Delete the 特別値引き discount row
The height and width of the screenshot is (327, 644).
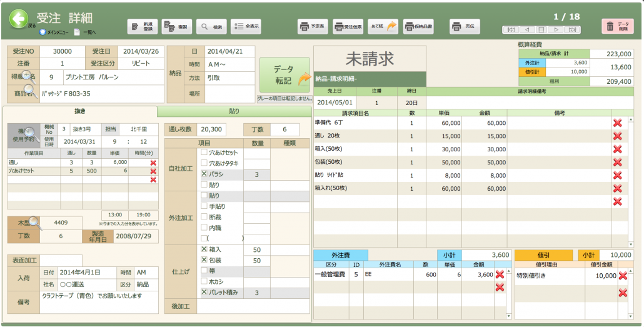[x=623, y=276]
